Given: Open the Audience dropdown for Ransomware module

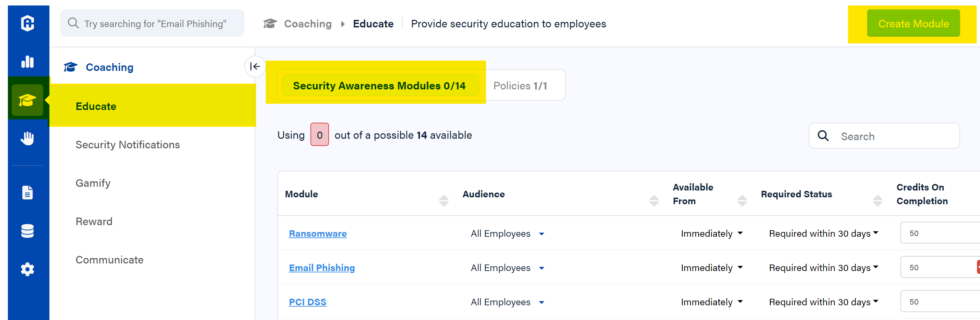Looking at the screenshot, I should pos(542,234).
